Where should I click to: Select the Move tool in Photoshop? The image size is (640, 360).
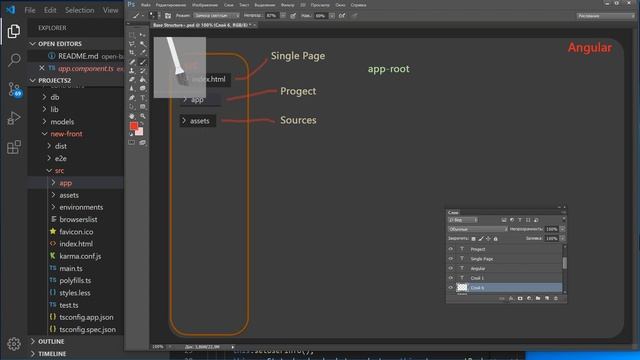(x=142, y=35)
